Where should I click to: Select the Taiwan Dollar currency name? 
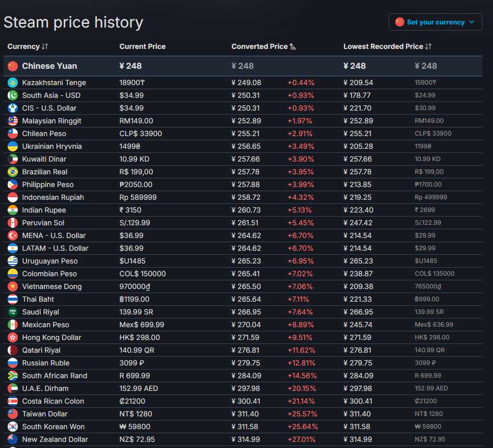(x=45, y=414)
